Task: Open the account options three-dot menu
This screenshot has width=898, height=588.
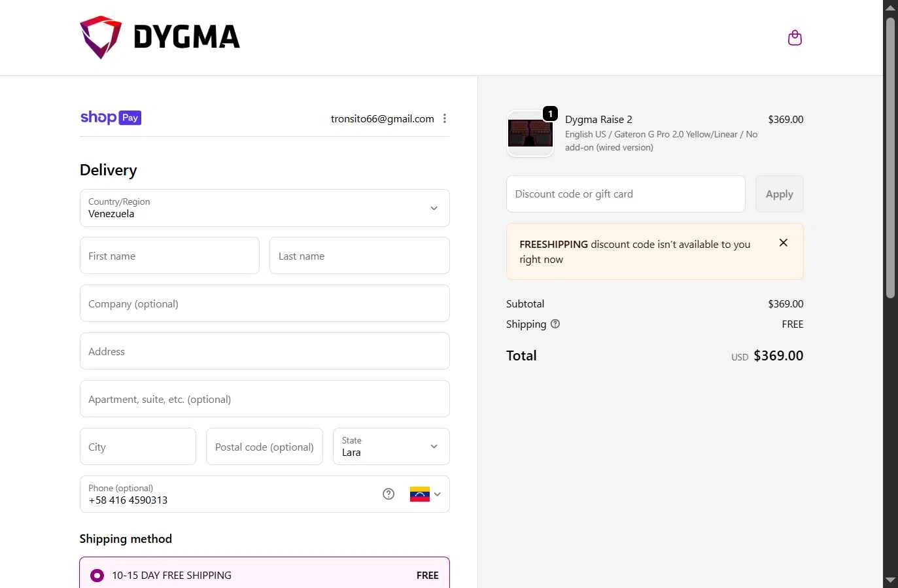Action: (x=445, y=118)
